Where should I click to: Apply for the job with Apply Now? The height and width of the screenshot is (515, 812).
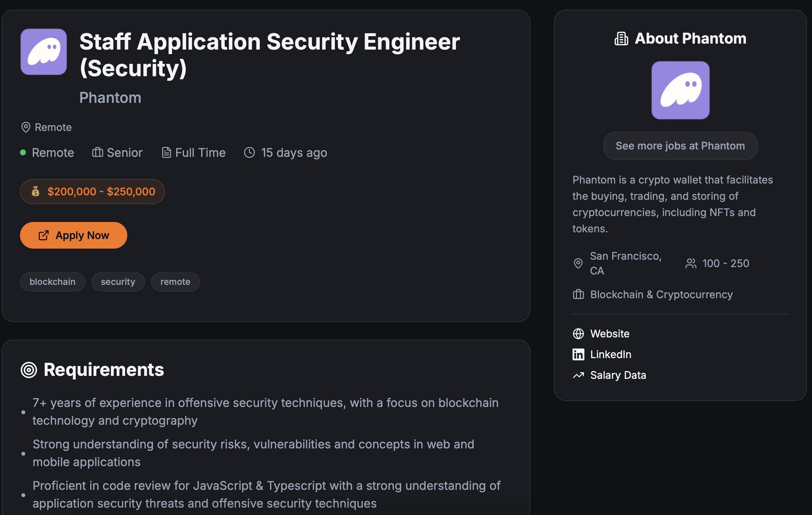click(x=74, y=235)
